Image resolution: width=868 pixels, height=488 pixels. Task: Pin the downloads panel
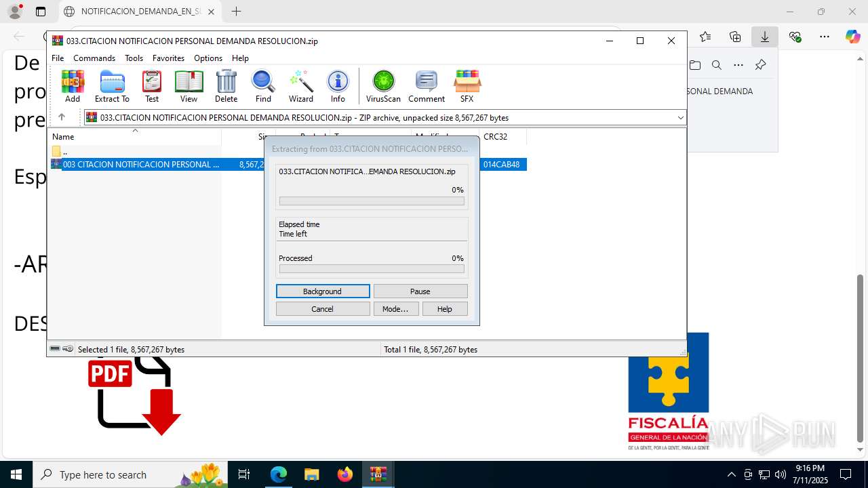[x=760, y=65]
